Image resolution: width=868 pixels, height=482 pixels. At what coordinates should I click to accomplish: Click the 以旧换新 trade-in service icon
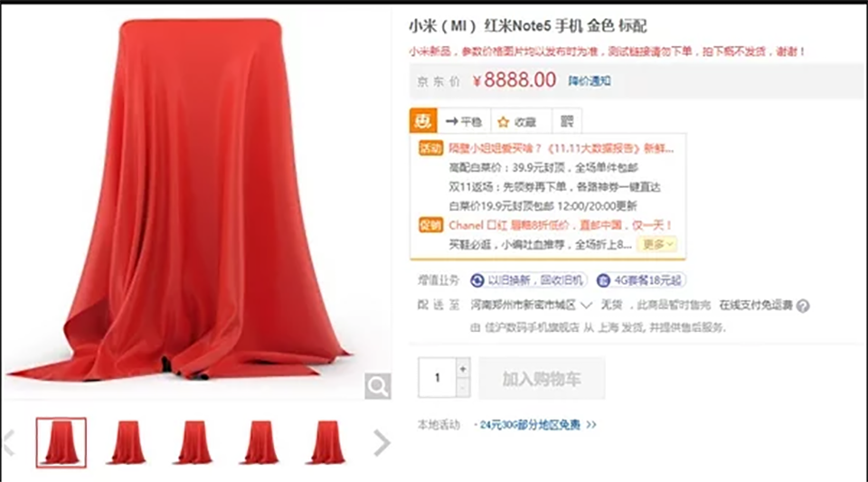point(477,280)
